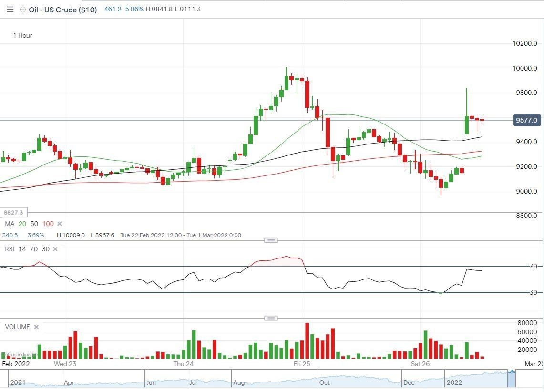Screen dimensions: 544x392
Task: Click the H 10009.0 range high value
Action: pyautogui.click(x=71, y=235)
